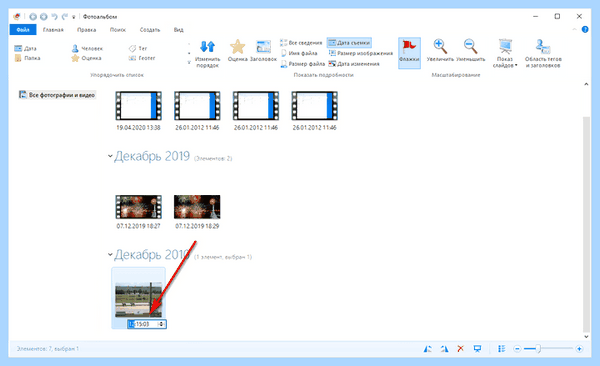
Task: Collapse the Декабрь 2010 group
Action: pyautogui.click(x=110, y=254)
